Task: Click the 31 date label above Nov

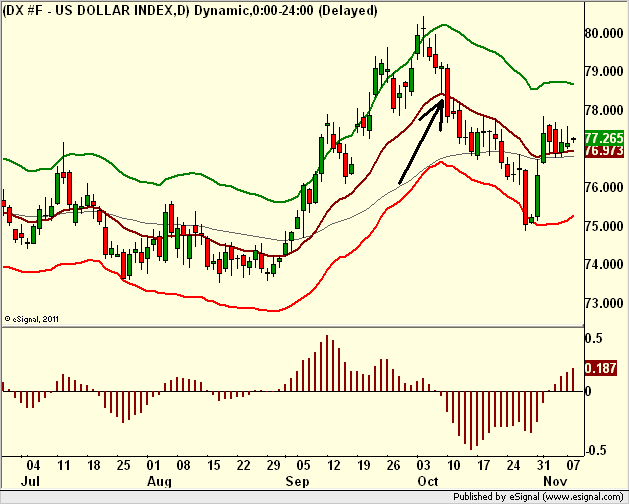Action: tap(543, 465)
